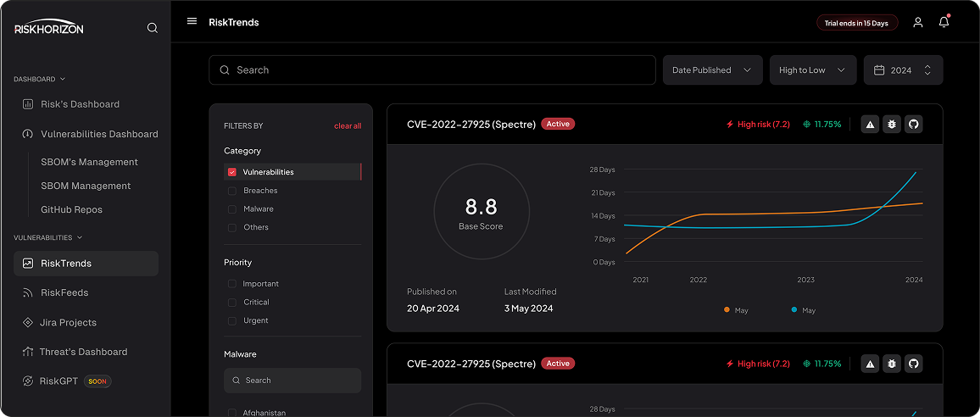Image resolution: width=980 pixels, height=417 pixels.
Task: Open the GitHub icon on first CVE card
Action: (x=914, y=125)
